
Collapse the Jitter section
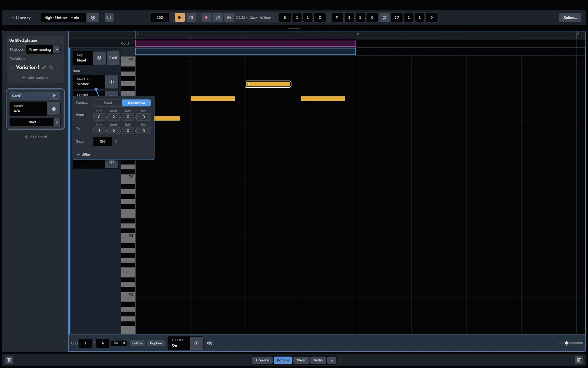click(x=84, y=155)
